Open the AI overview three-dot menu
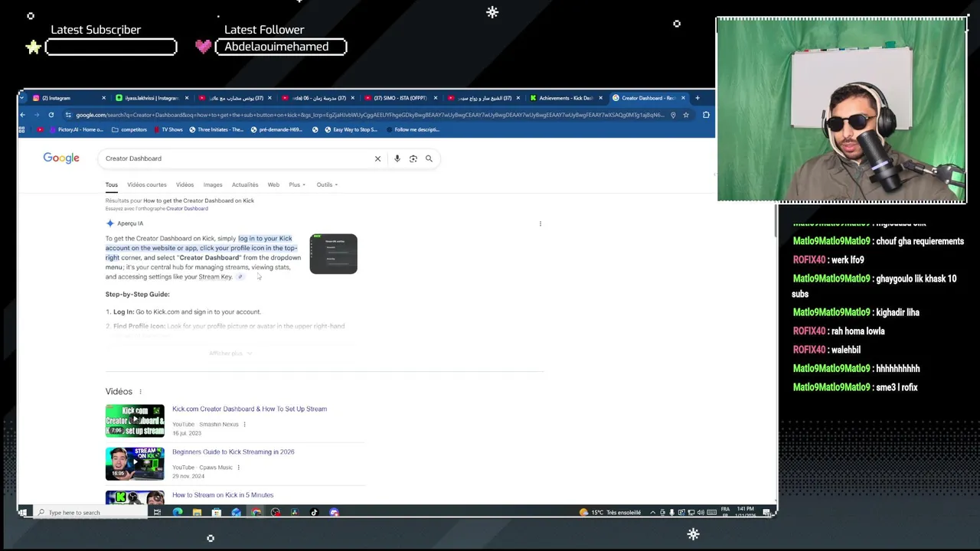 541,223
